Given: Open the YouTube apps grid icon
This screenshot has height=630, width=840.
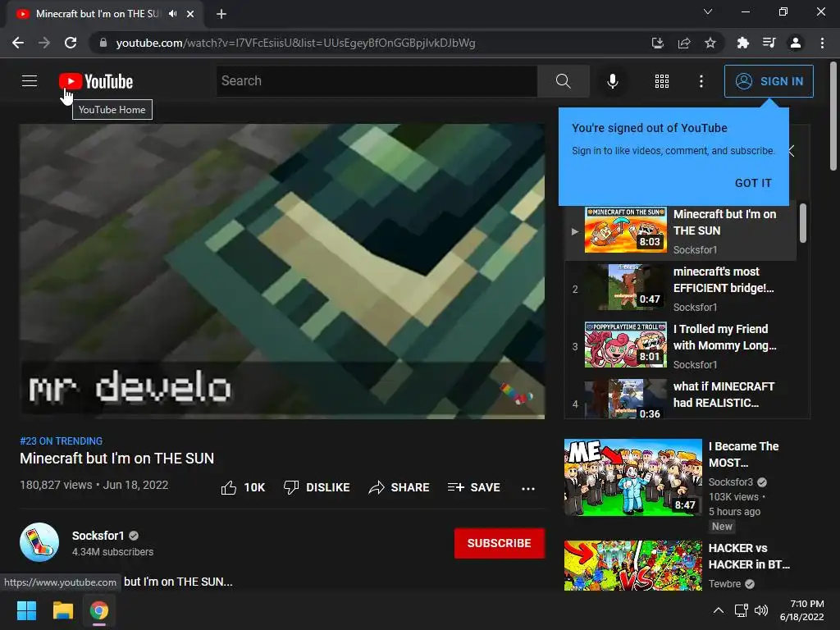Looking at the screenshot, I should tap(662, 81).
